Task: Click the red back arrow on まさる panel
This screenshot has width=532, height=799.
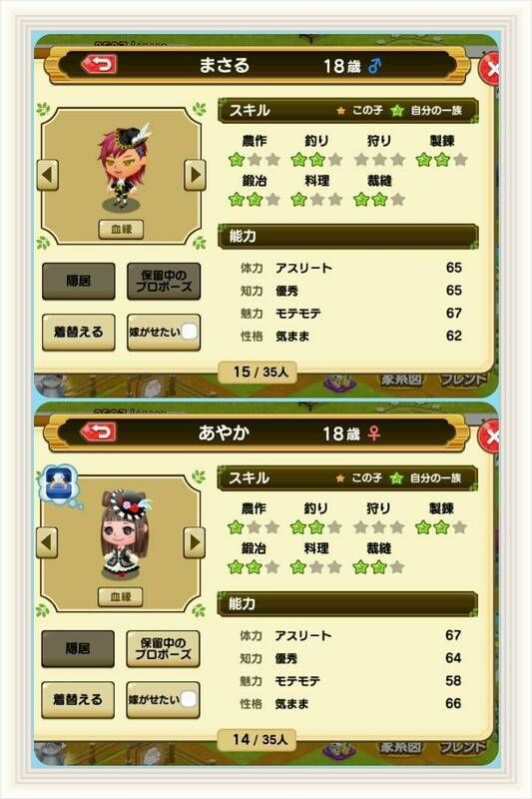Action: 99,65
